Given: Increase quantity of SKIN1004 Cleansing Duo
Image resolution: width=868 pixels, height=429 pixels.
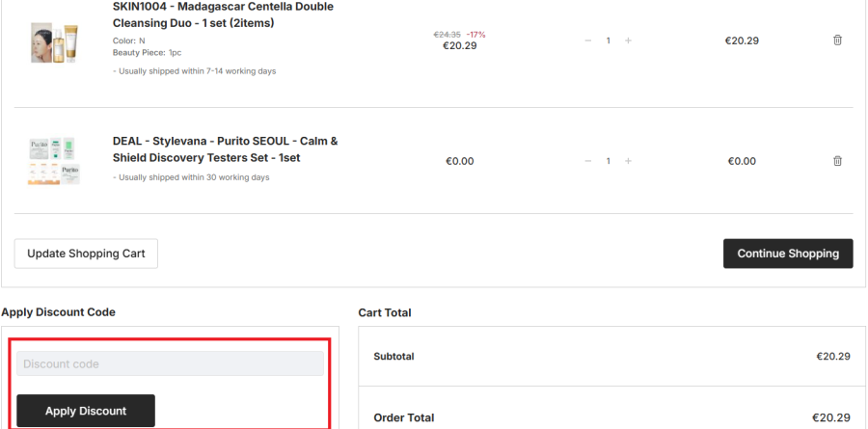Looking at the screenshot, I should click(x=628, y=40).
